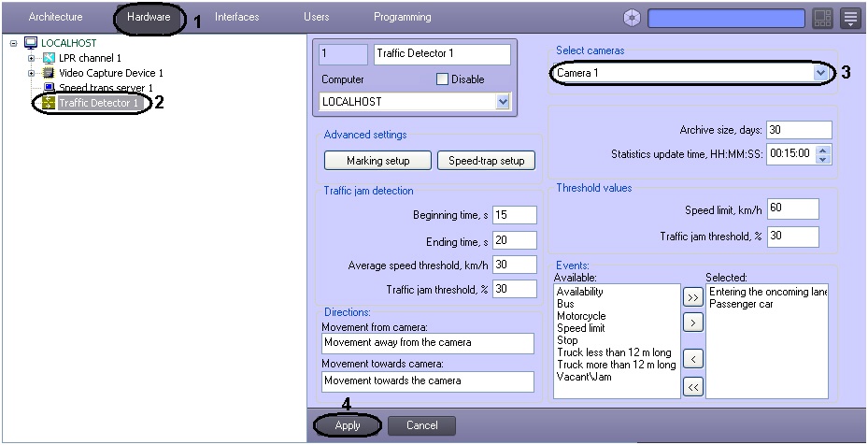Select LPR channel 1 in tree
The width and height of the screenshot is (868, 445).
(x=90, y=58)
